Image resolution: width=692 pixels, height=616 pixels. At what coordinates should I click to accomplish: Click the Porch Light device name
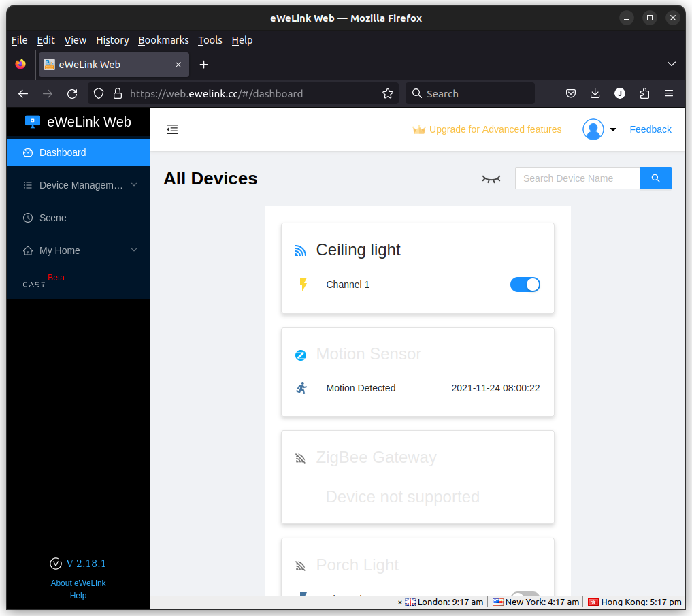pyautogui.click(x=357, y=565)
